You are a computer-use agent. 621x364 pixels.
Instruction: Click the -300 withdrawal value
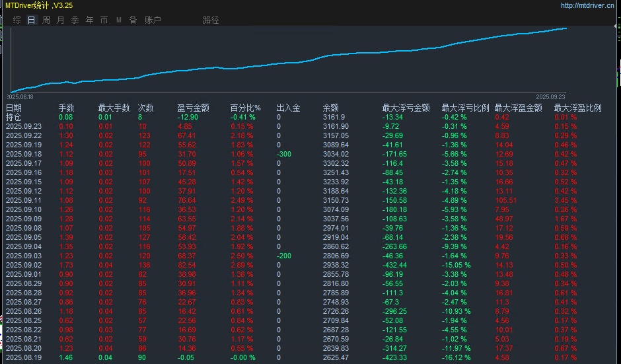[283, 154]
